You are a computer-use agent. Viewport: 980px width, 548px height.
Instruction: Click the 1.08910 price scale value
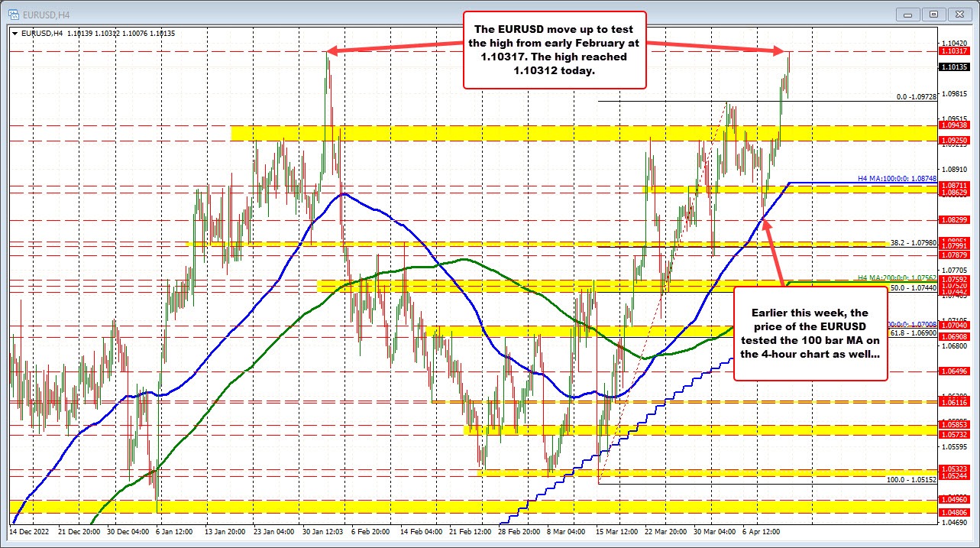(953, 169)
